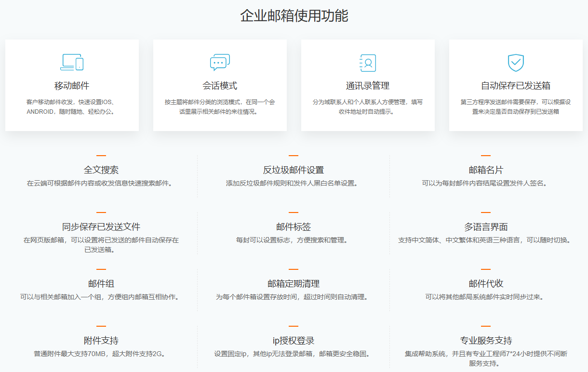Click the orange divider above 邮箱名片

click(485, 155)
